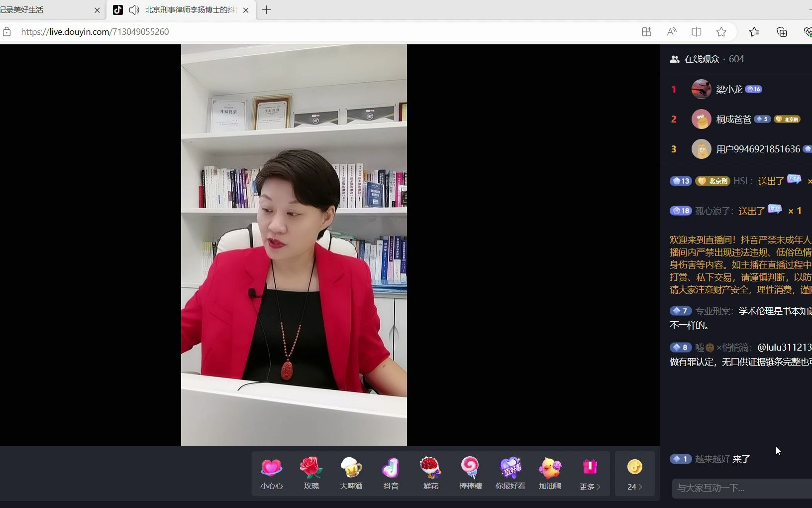Viewport: 812px width, 508px height.
Task: Click 北京刑 fan badge of HSL
Action: pyautogui.click(x=712, y=181)
